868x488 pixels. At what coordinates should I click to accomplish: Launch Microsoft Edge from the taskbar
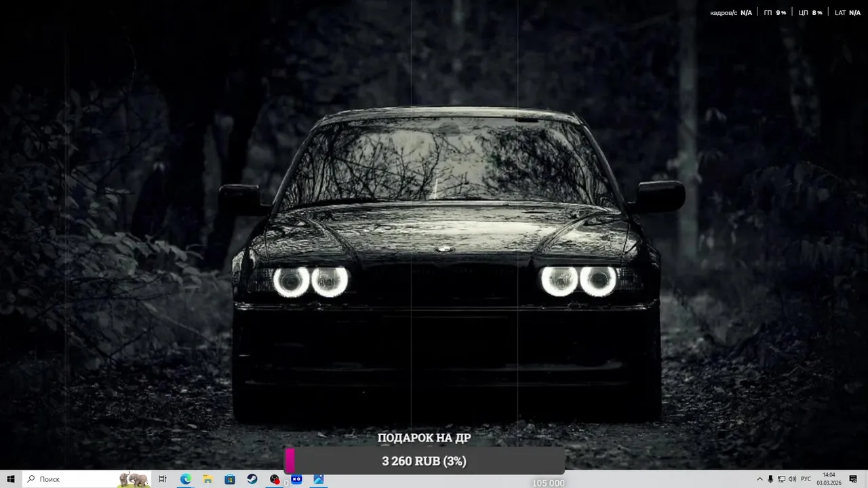point(185,479)
